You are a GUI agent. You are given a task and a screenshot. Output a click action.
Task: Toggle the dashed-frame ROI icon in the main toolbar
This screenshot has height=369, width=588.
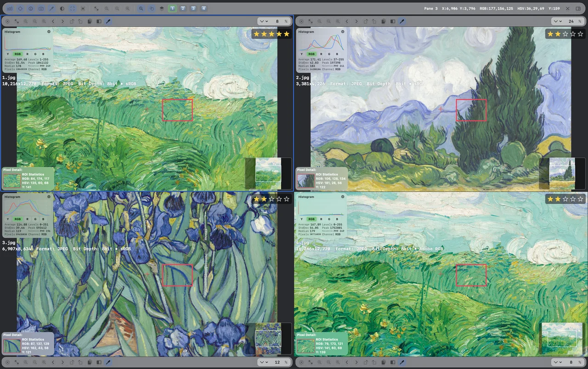[x=73, y=8]
